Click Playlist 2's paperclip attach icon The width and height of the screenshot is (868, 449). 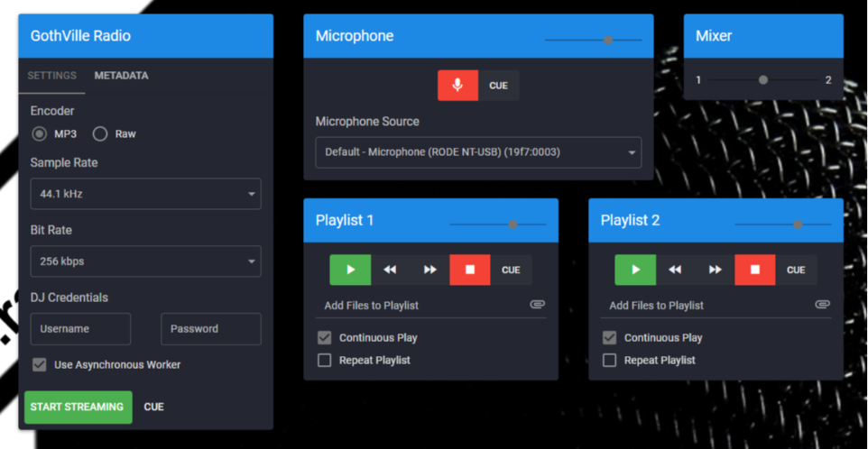pos(823,304)
